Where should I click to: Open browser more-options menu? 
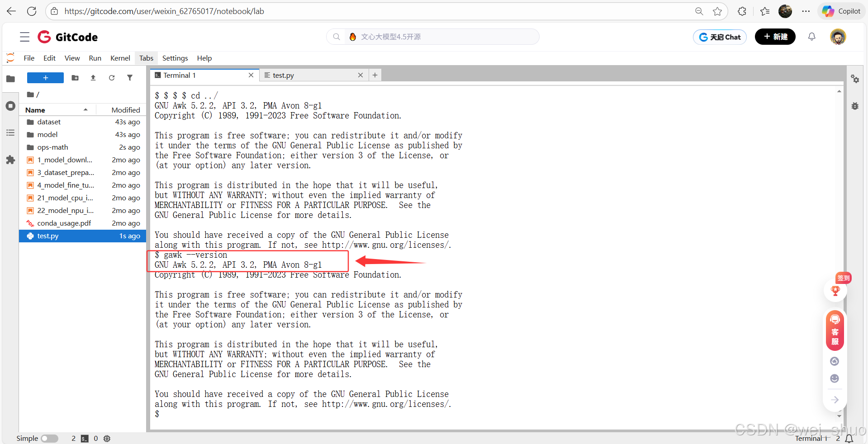[x=806, y=11]
